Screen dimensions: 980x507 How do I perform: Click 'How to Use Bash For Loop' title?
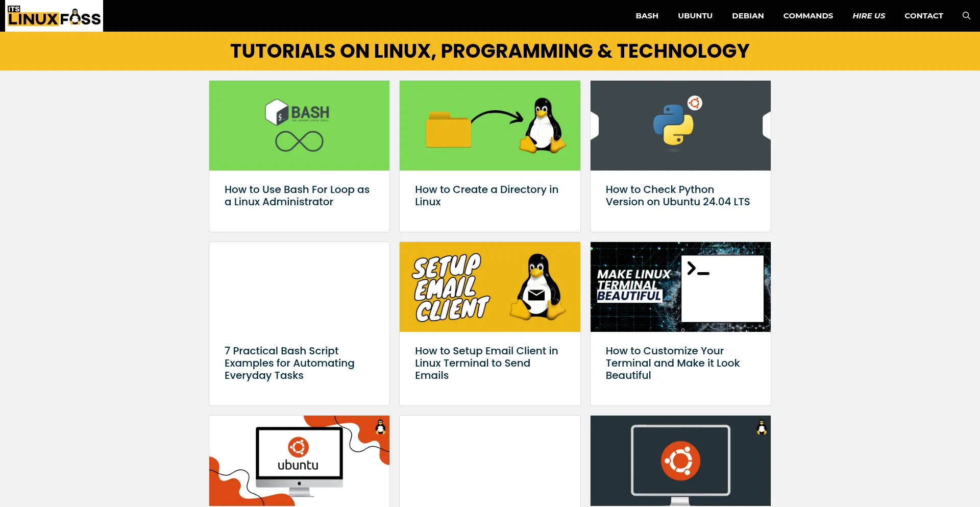297,196
